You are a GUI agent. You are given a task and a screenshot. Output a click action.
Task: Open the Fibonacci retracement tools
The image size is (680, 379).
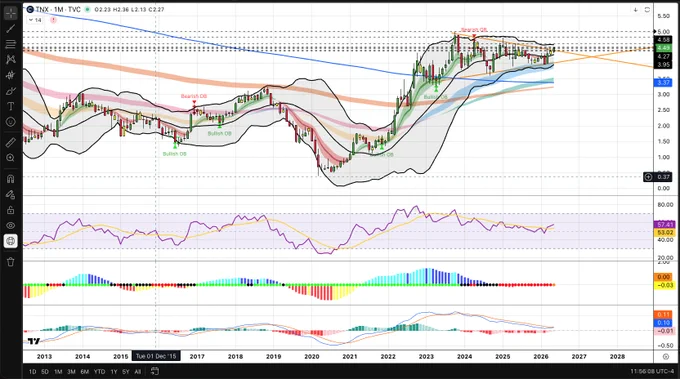click(10, 44)
